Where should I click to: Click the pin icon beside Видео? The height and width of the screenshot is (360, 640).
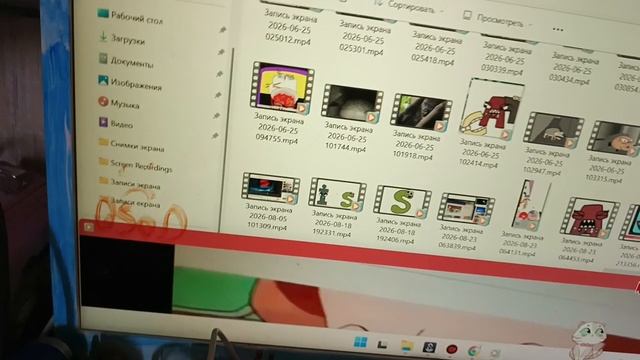coord(215,136)
